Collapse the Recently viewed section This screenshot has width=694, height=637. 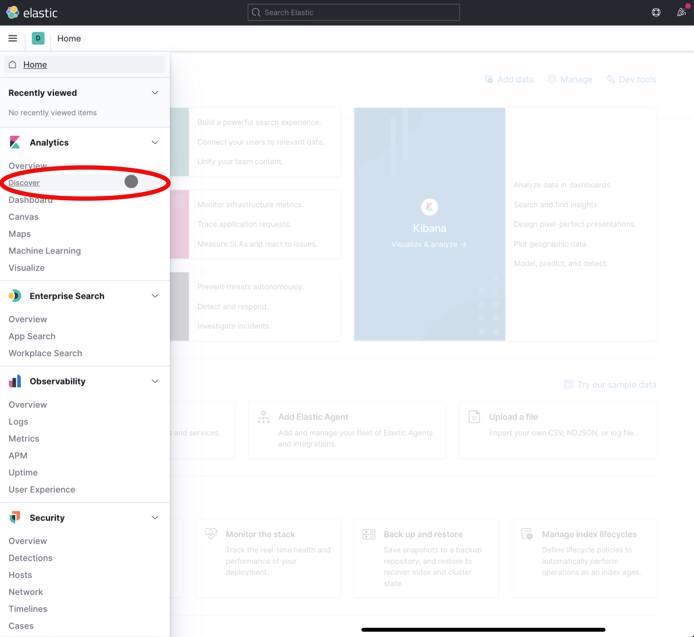154,93
